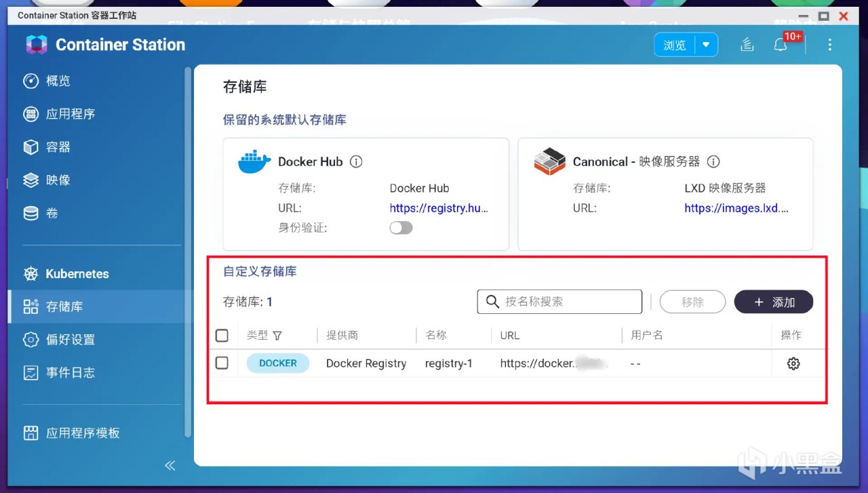The image size is (868, 493).
Task: Click the 操作 column header
Action: pyautogui.click(x=791, y=335)
